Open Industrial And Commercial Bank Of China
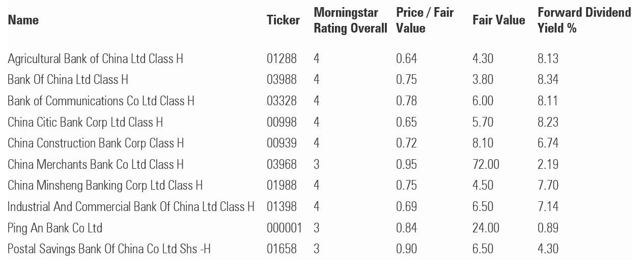Image resolution: width=644 pixels, height=270 pixels. [x=131, y=206]
